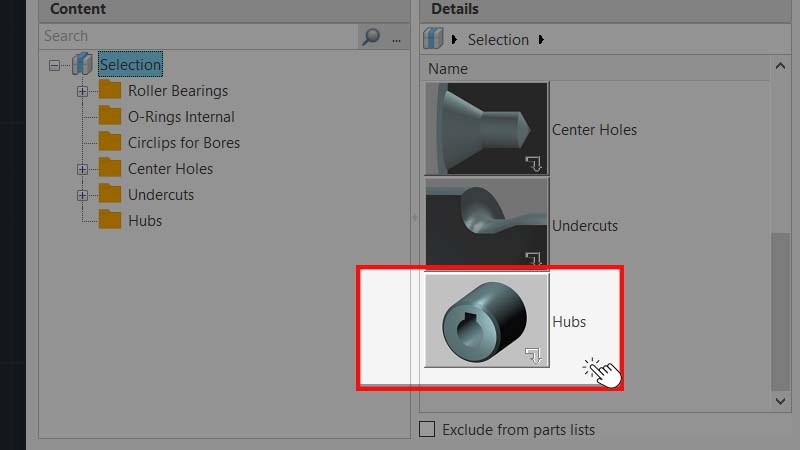The width and height of the screenshot is (800, 450).
Task: Click the Undercuts label in Details
Action: tap(585, 226)
